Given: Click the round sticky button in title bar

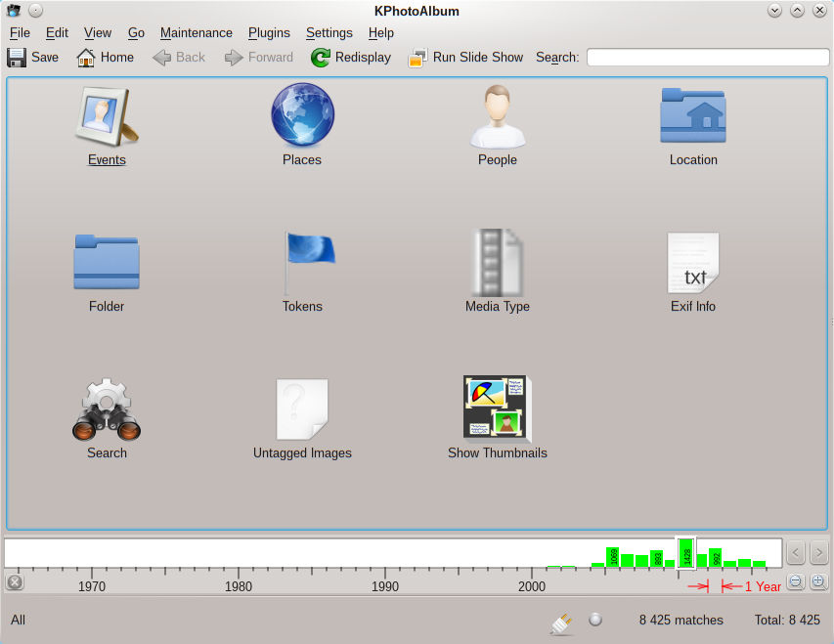Looking at the screenshot, I should [x=35, y=10].
